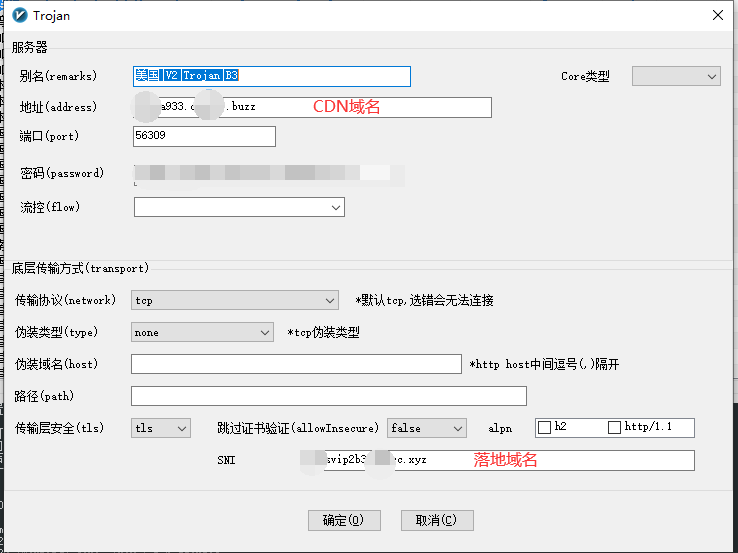
Task: Open the 传输协议(network) tcp dropdown
Action: [x=234, y=300]
